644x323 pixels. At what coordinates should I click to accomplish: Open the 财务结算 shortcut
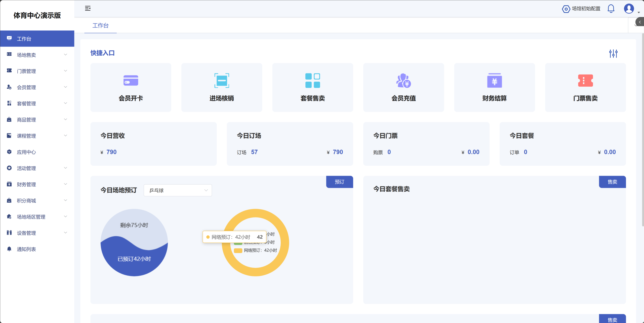tap(494, 87)
